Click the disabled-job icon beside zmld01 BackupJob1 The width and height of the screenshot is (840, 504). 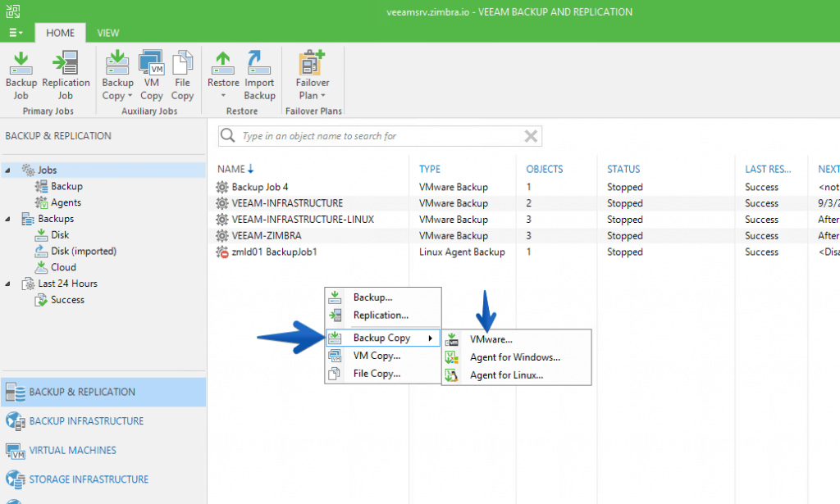click(221, 252)
